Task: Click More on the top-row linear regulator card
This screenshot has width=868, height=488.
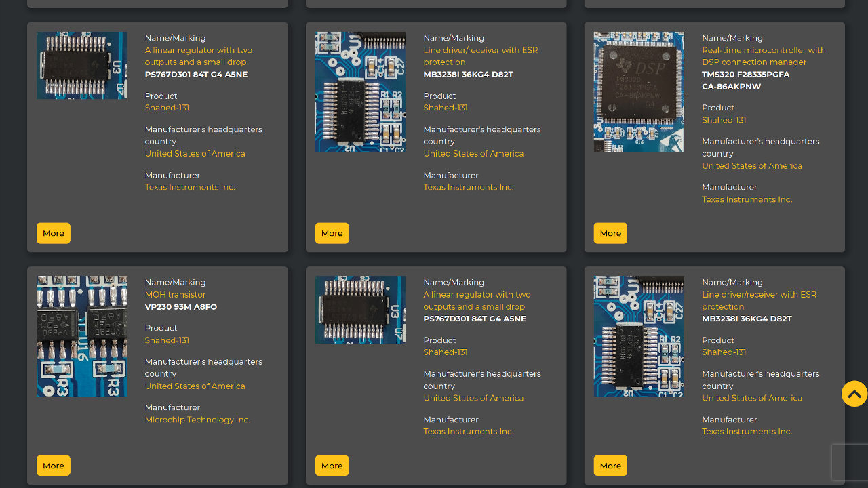Action: 54,233
